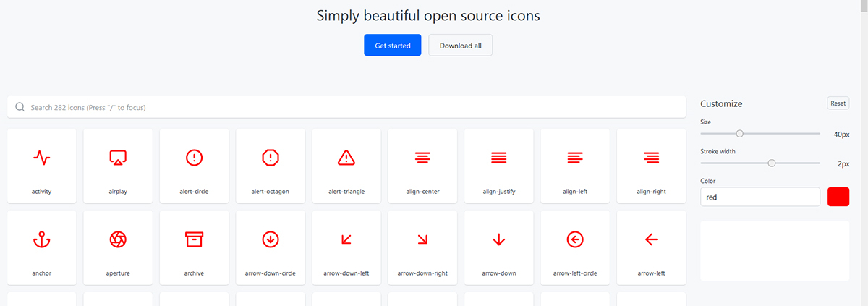Screen dimensions: 868x306
Task: Click the Stroke width slider handle
Action: click(x=771, y=163)
